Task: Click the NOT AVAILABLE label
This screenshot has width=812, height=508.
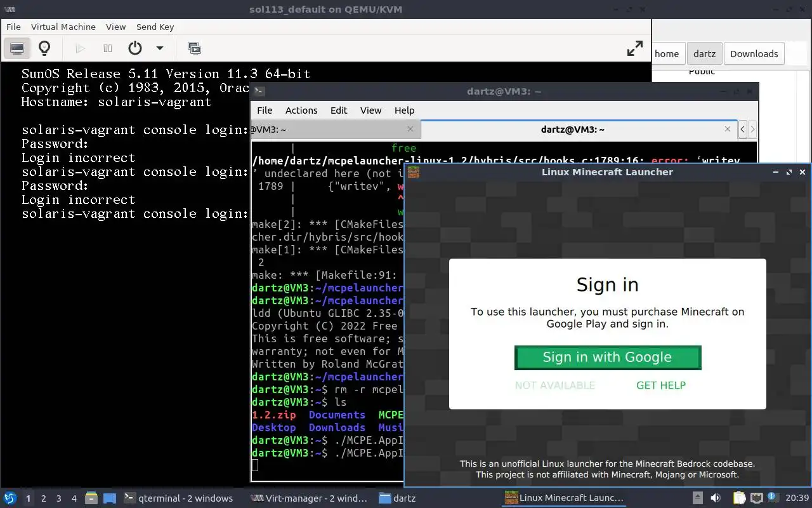Action: tap(555, 385)
